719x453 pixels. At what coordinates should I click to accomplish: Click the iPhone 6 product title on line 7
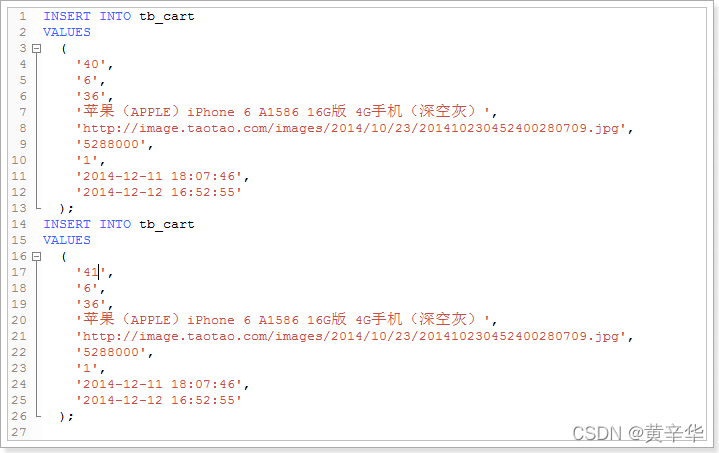pos(283,112)
